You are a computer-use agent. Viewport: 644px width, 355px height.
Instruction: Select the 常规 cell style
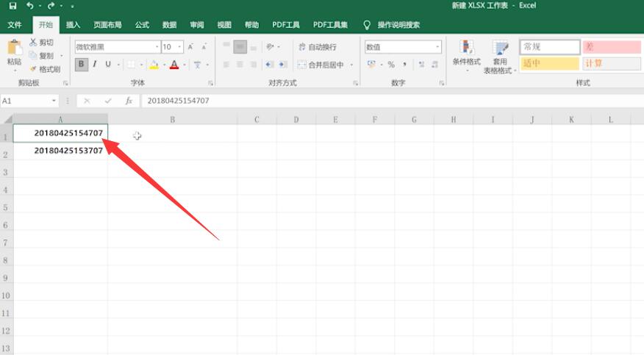click(550, 47)
